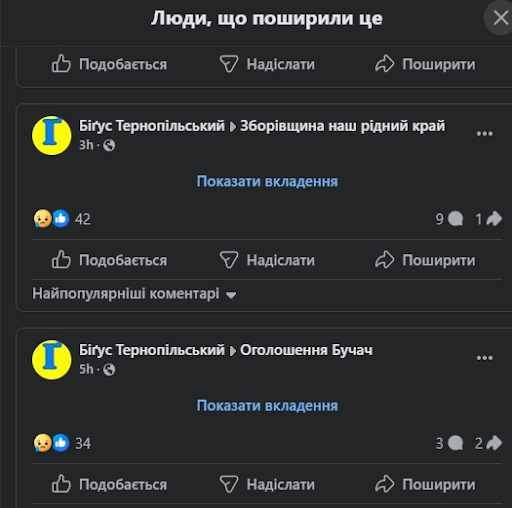Click the Бігус Тернопільський avatar on the 5h post
Screen dimensions: 512x508
[52, 360]
